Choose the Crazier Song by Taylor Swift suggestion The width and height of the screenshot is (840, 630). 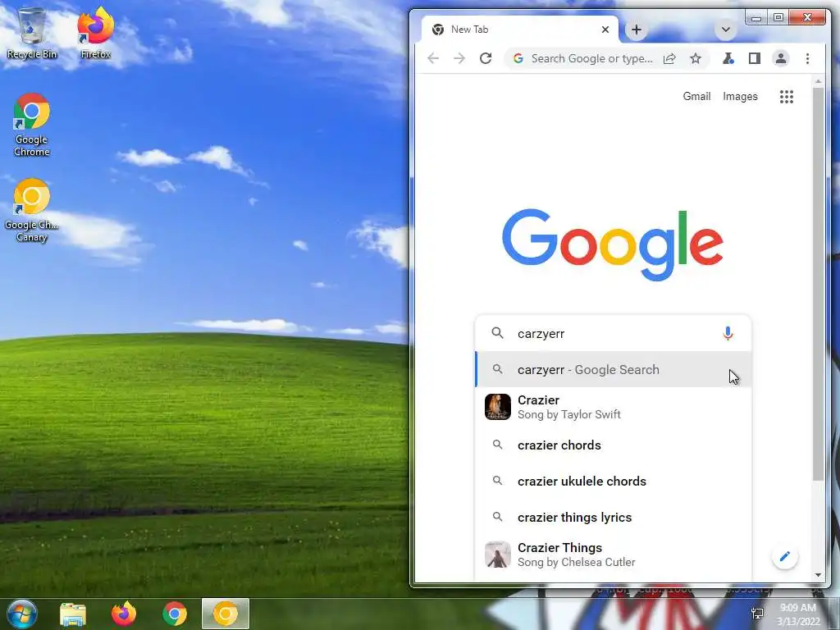(x=613, y=407)
